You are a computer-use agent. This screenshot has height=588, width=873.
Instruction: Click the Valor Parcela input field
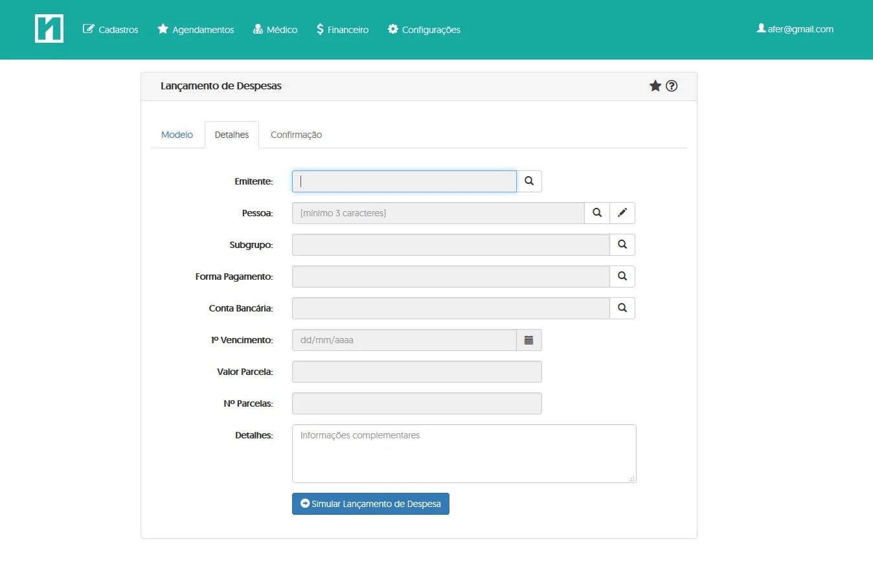(x=416, y=371)
